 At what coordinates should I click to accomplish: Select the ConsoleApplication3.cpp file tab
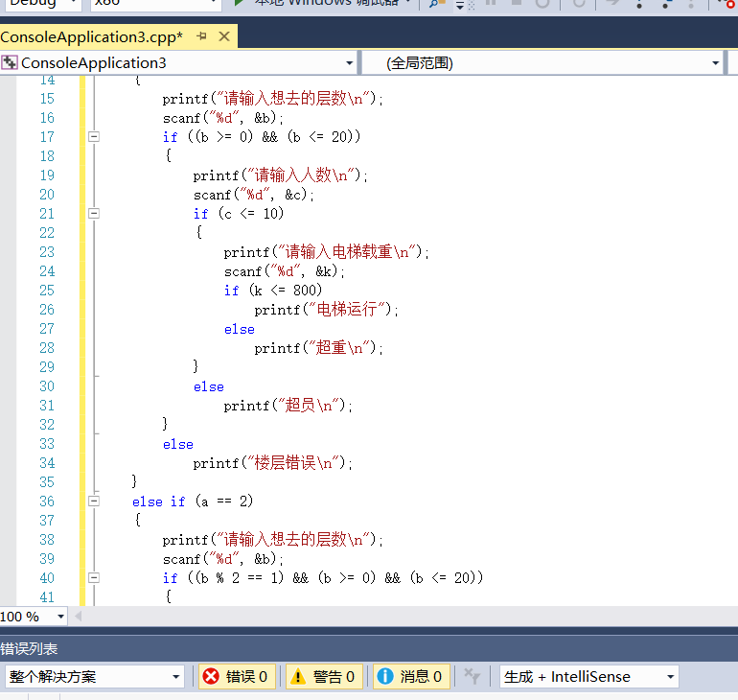tap(91, 36)
